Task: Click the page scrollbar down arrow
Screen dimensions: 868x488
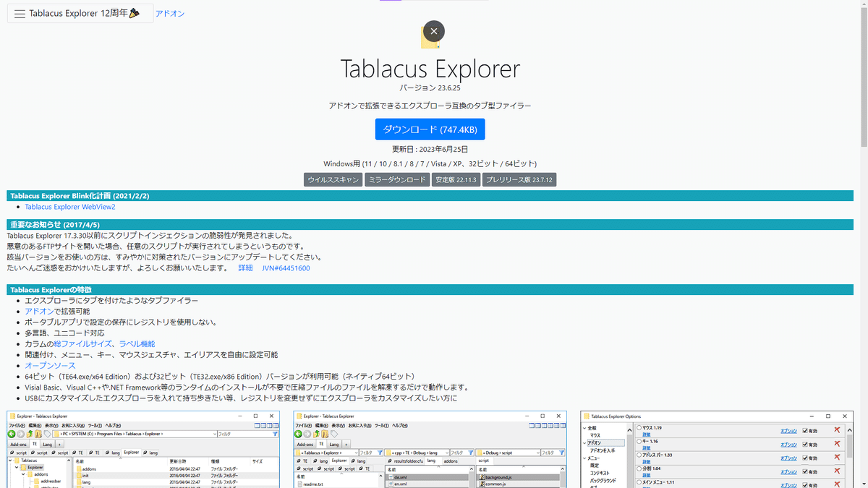Action: coord(863,483)
